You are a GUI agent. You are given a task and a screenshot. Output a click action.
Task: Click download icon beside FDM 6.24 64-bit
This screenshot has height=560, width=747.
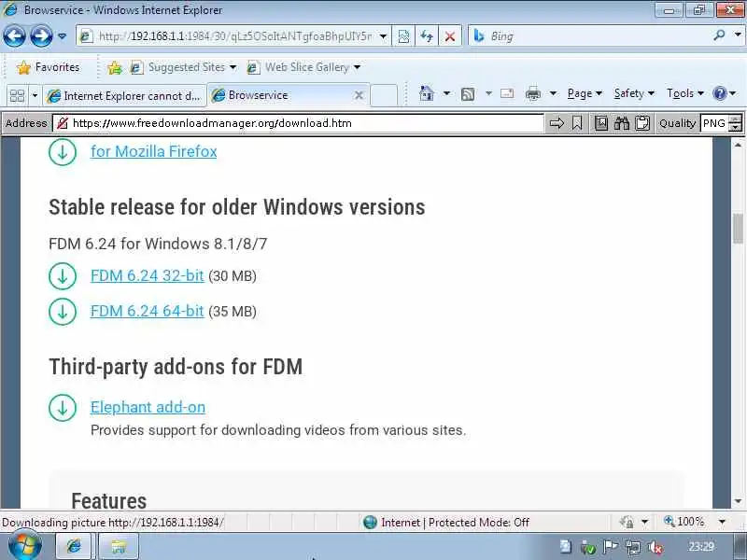[x=63, y=311]
